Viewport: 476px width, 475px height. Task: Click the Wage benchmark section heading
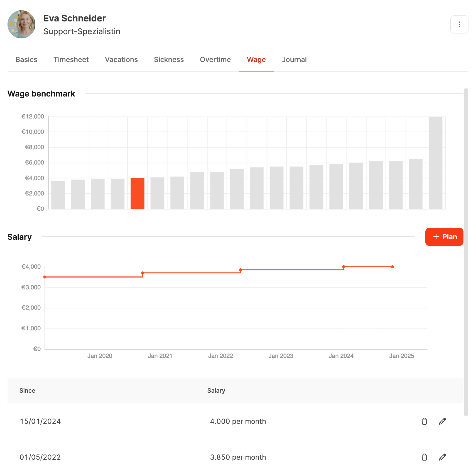[x=41, y=94]
